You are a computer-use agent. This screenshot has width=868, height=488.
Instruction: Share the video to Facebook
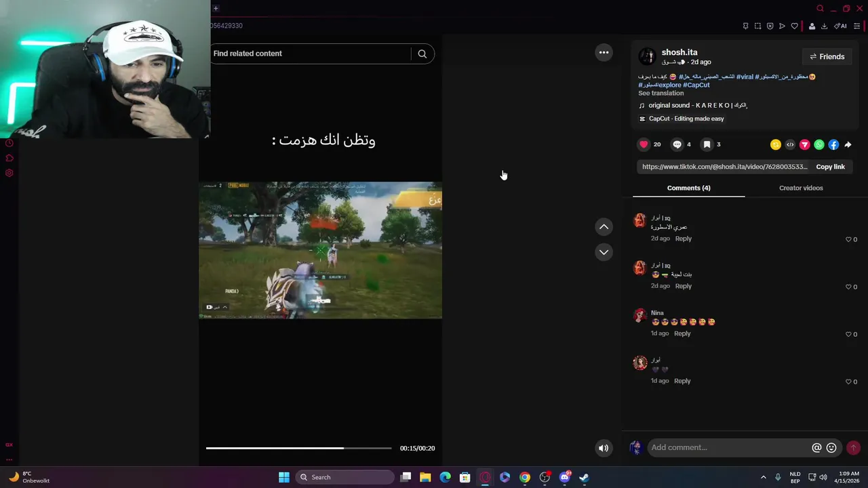pos(833,144)
